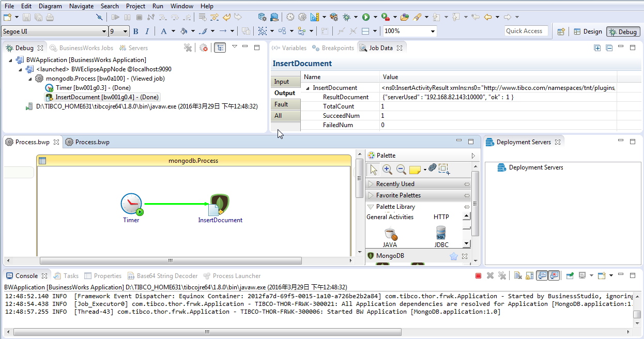
Task: Click the red Terminate button in Console
Action: [478, 276]
